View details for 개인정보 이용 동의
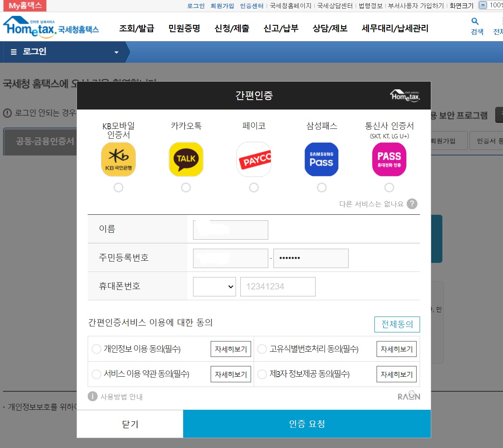 (x=230, y=349)
